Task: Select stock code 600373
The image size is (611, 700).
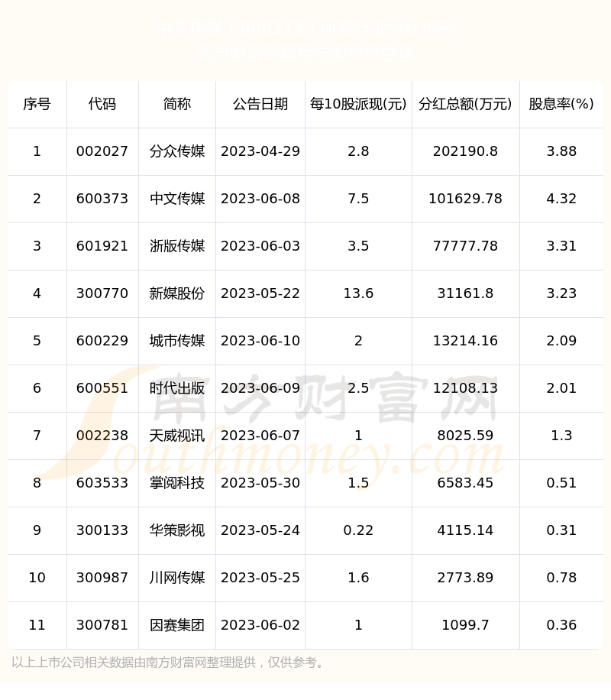Action: [x=102, y=199]
